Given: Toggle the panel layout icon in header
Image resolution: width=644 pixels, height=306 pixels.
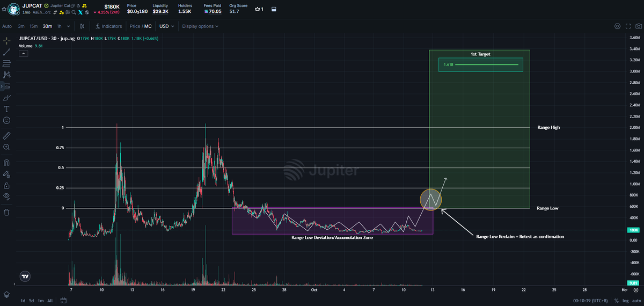Looking at the screenshot, I should point(274,9).
